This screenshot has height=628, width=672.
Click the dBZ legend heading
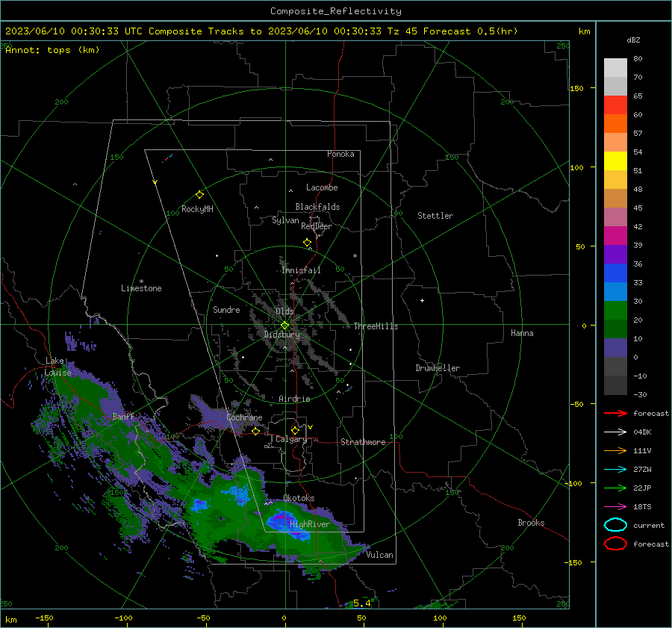click(x=633, y=40)
